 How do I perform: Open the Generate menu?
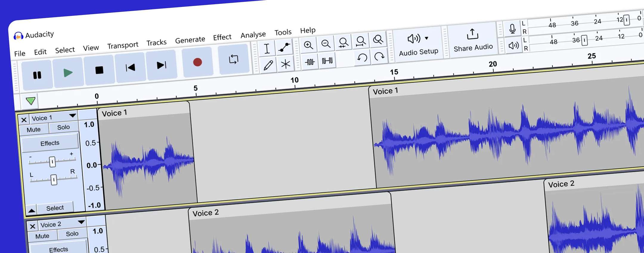(x=190, y=40)
